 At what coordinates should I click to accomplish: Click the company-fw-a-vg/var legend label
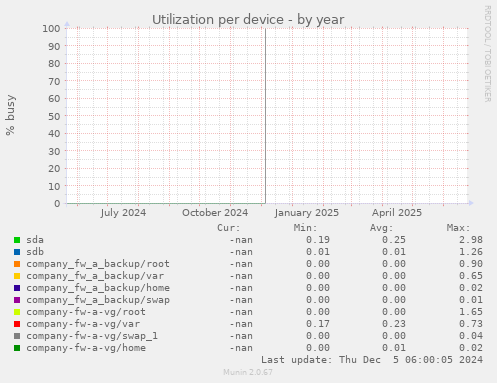tap(83, 324)
